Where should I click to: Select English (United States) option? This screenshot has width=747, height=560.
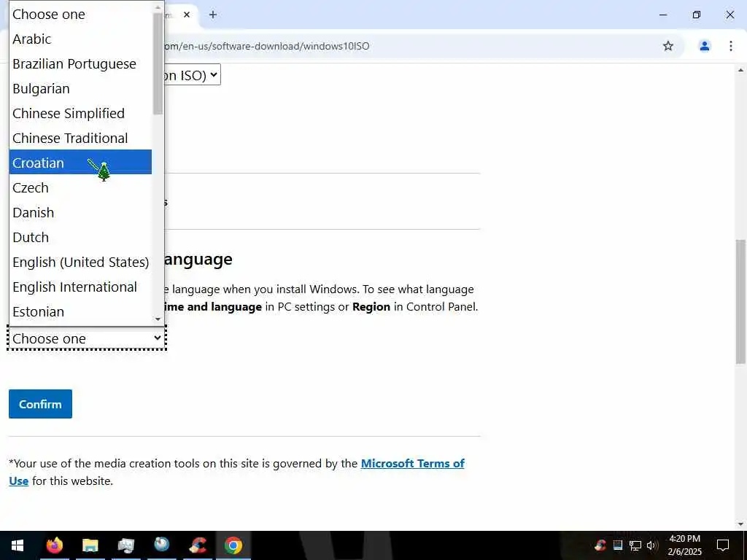(x=80, y=262)
